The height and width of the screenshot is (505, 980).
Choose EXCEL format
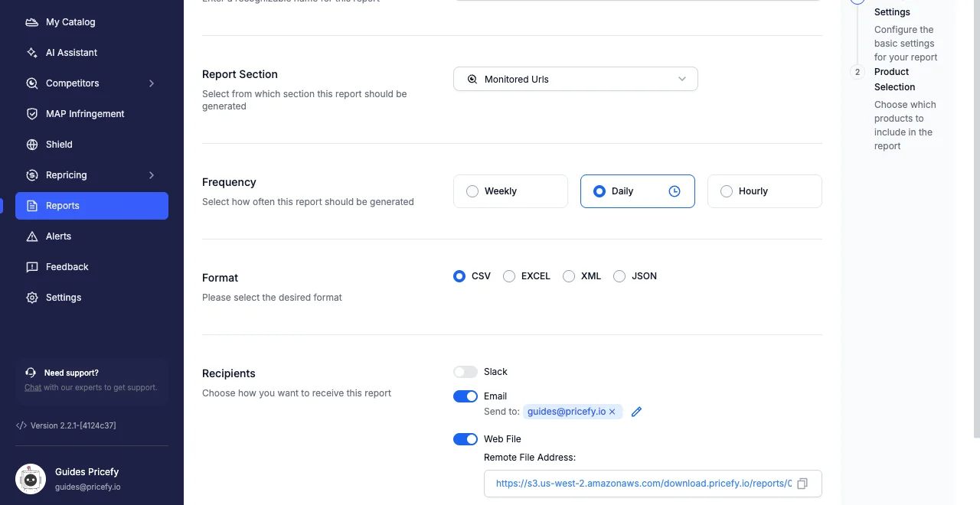pyautogui.click(x=509, y=276)
